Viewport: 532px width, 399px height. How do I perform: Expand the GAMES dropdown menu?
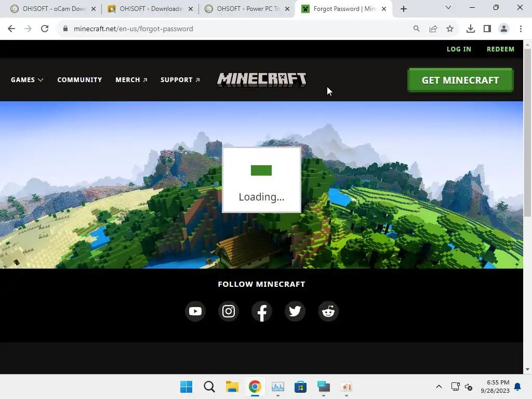point(27,79)
